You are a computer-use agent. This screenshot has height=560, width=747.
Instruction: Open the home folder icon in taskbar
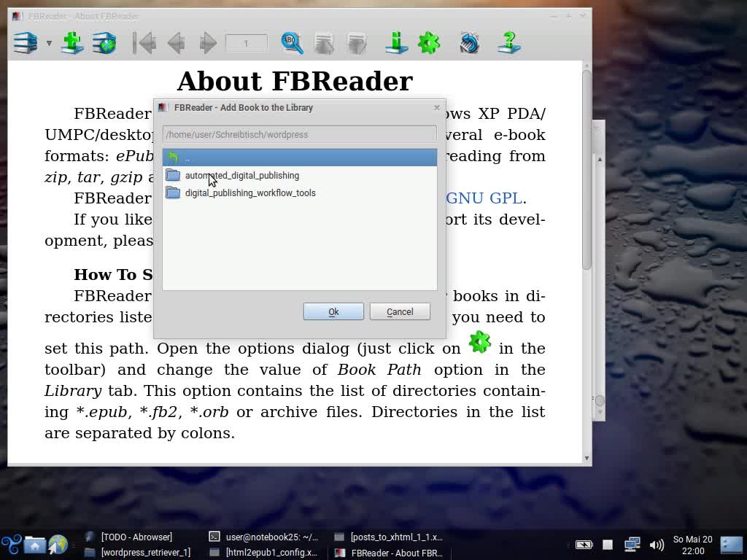tap(35, 545)
